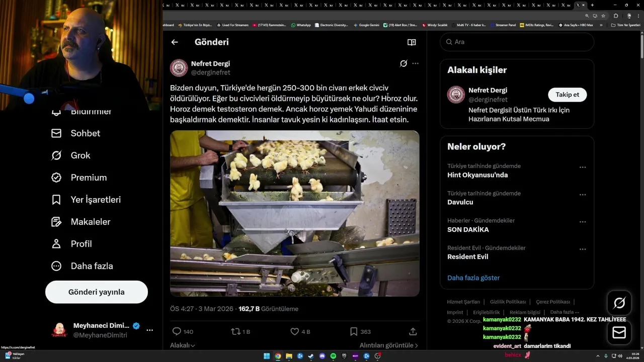Follow Nefret Dergi with Takip et
644x362 pixels.
tap(567, 95)
